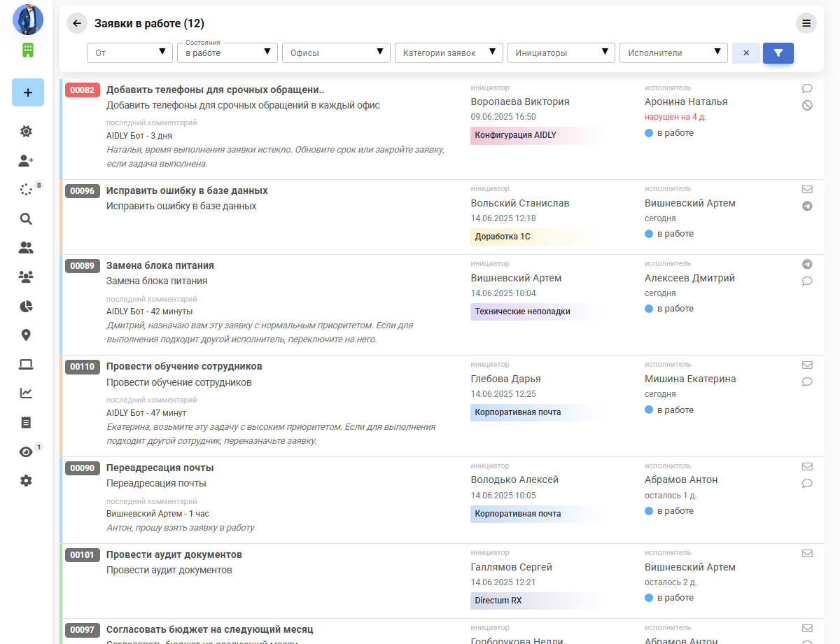840x644 pixels.
Task: Open the Категории заявок dropdown
Action: 448,53
